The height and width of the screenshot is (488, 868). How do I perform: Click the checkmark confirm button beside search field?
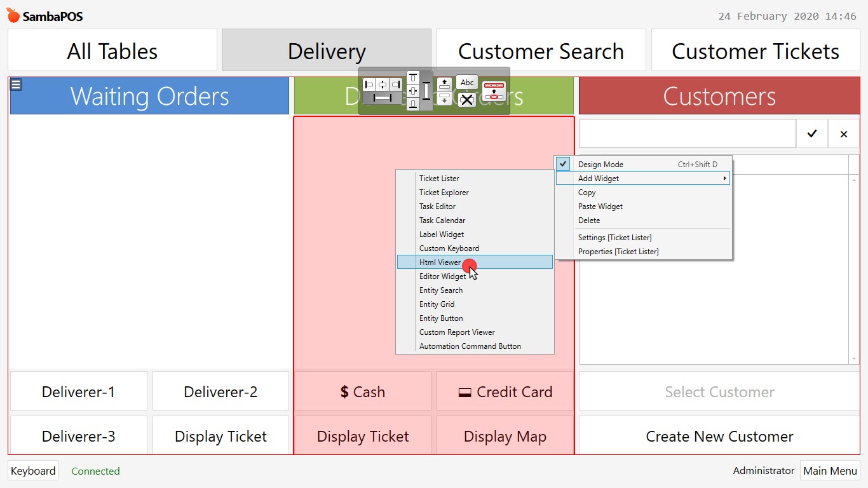click(813, 133)
